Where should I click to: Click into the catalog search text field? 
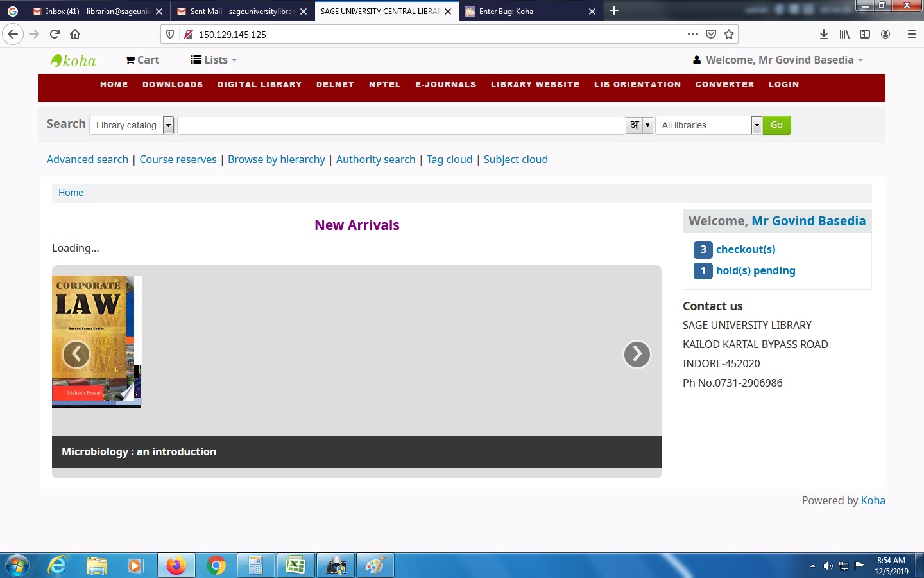(x=401, y=125)
